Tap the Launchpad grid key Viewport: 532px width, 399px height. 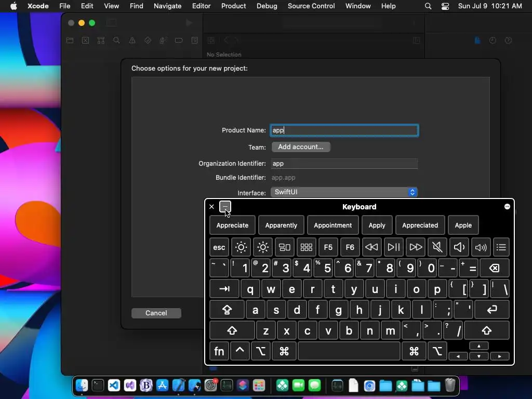[307, 247]
